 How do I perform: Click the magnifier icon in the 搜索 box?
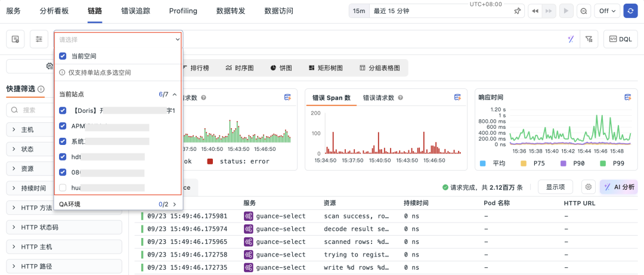[14, 110]
